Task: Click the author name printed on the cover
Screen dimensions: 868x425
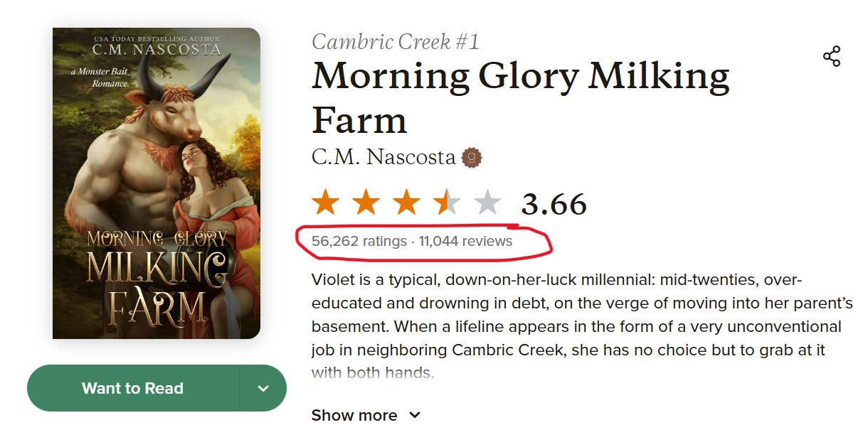Action: [x=157, y=50]
